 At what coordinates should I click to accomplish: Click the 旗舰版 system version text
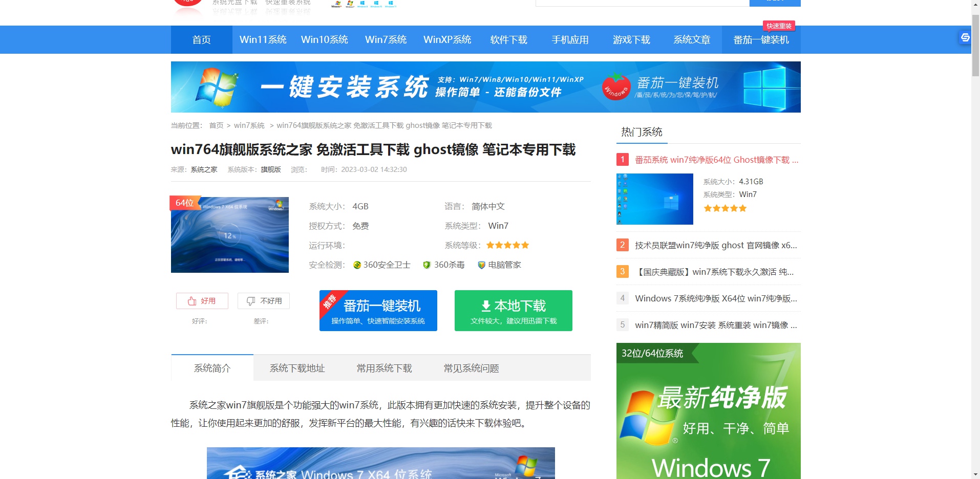tap(271, 169)
